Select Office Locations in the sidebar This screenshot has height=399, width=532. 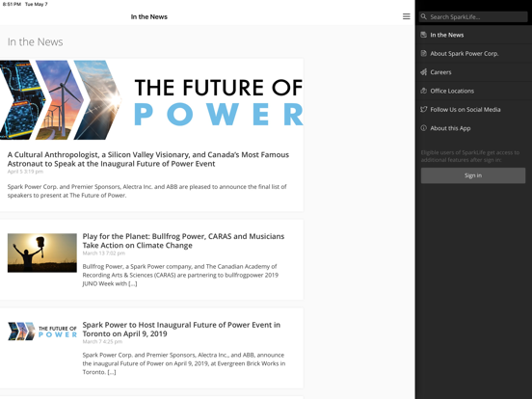(473, 91)
